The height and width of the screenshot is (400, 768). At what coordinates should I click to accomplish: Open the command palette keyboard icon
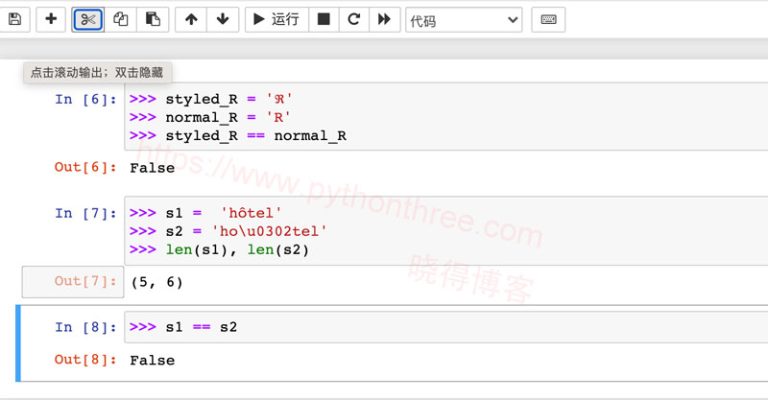[x=547, y=19]
